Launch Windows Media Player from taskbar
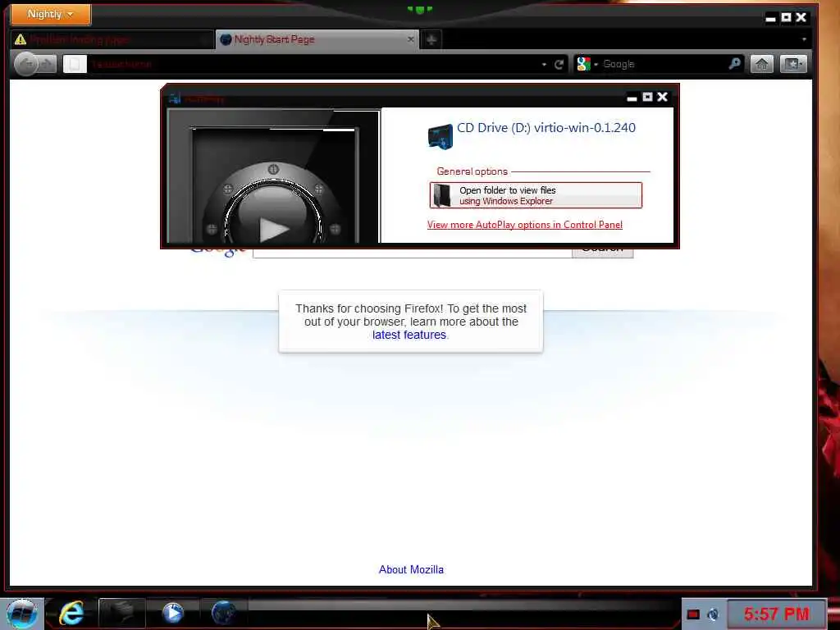The width and height of the screenshot is (840, 630). tap(172, 613)
